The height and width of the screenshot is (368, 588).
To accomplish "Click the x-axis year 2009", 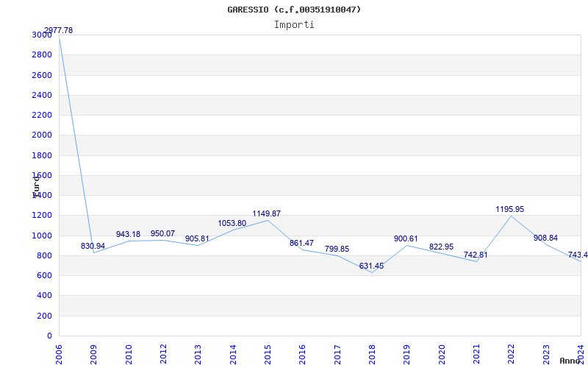I will tap(94, 354).
